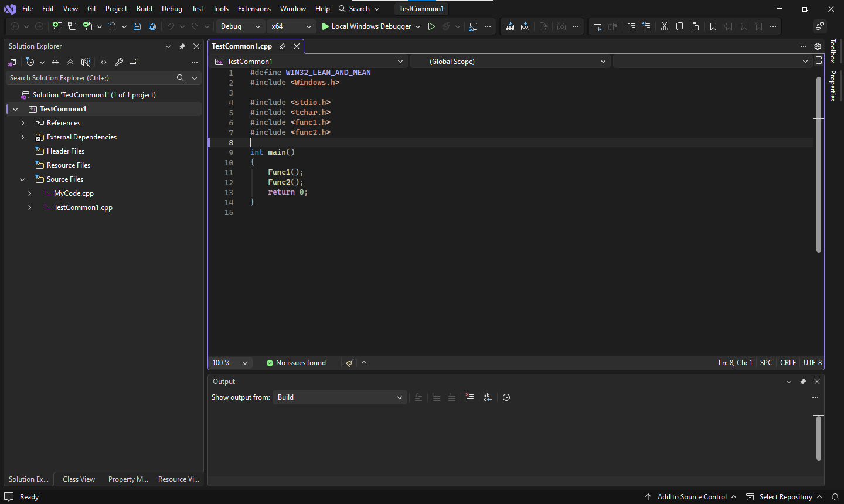Expand the References node

22,123
